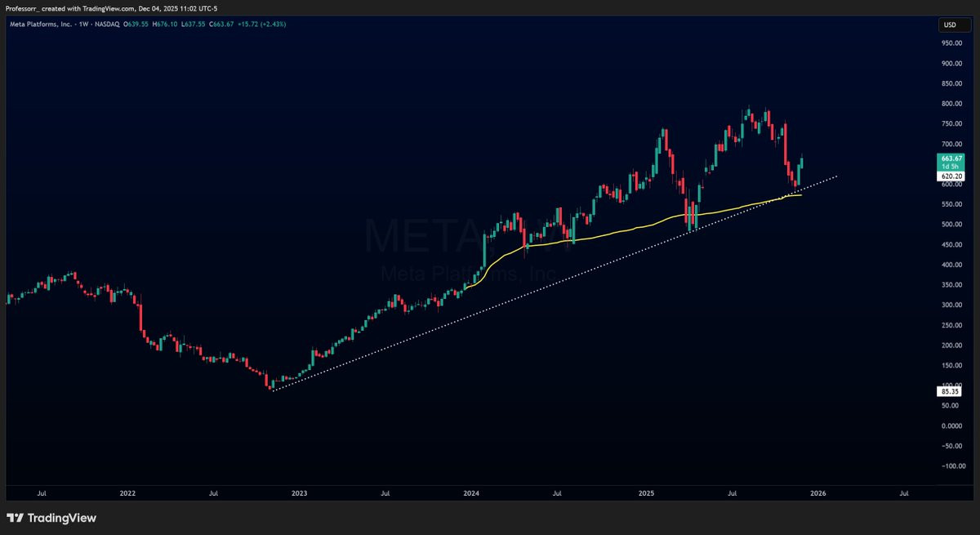Click the 2022 label on the time axis

tap(127, 493)
